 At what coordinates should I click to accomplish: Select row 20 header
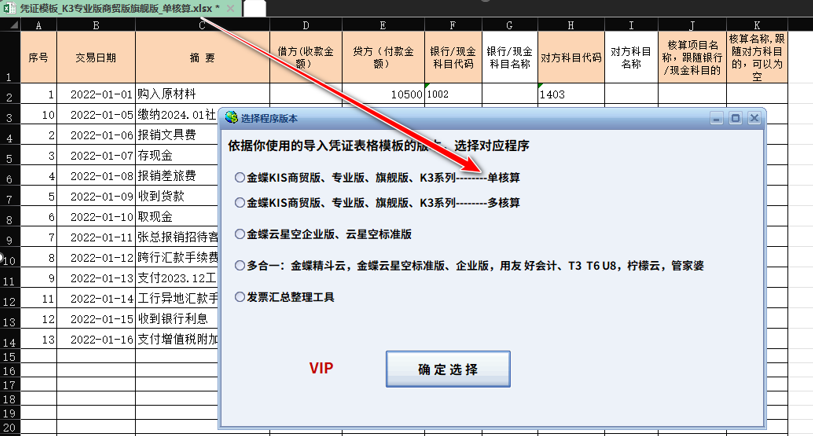pos(10,428)
